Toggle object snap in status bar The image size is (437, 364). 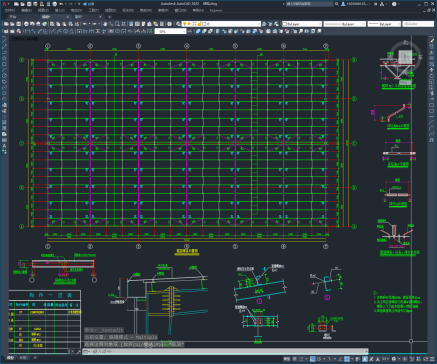[347, 359]
